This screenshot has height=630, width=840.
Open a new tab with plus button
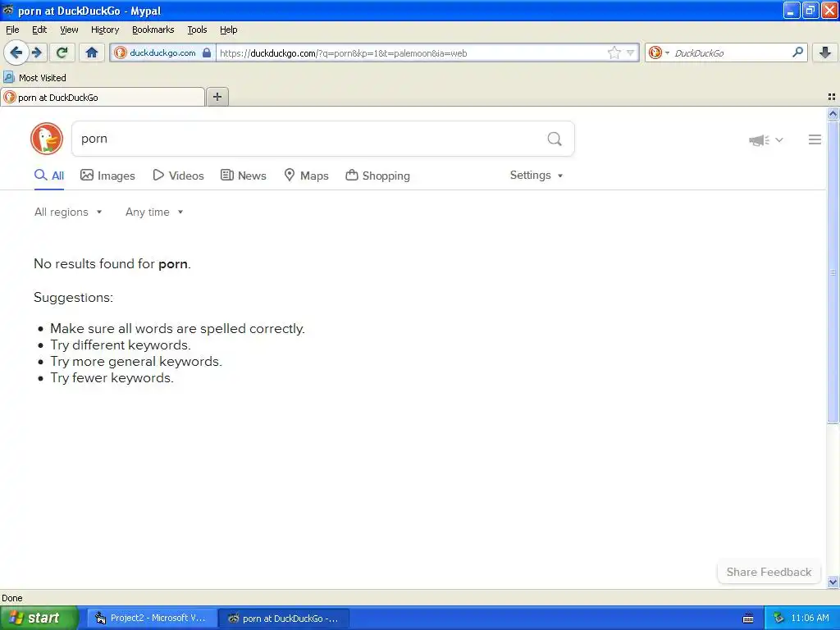(x=217, y=97)
